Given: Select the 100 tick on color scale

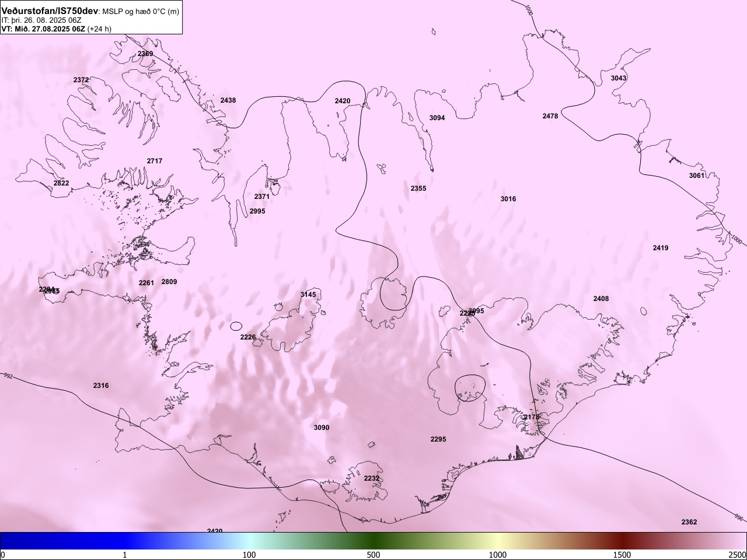Looking at the screenshot, I should pos(249,554).
